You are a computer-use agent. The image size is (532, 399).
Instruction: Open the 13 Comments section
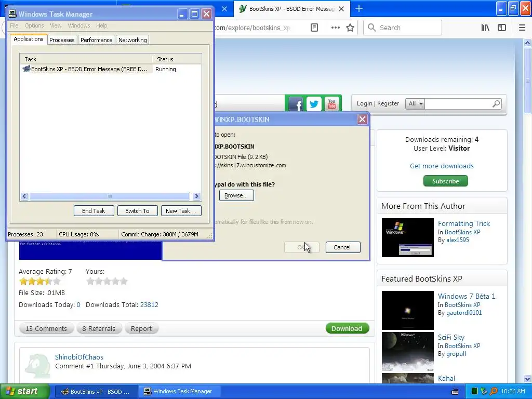(x=46, y=328)
